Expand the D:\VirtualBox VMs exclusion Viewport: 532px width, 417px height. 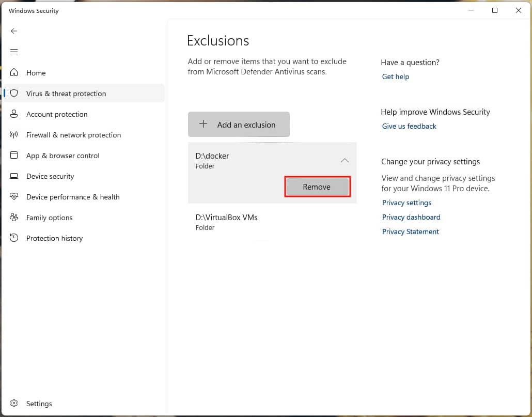click(x=272, y=222)
